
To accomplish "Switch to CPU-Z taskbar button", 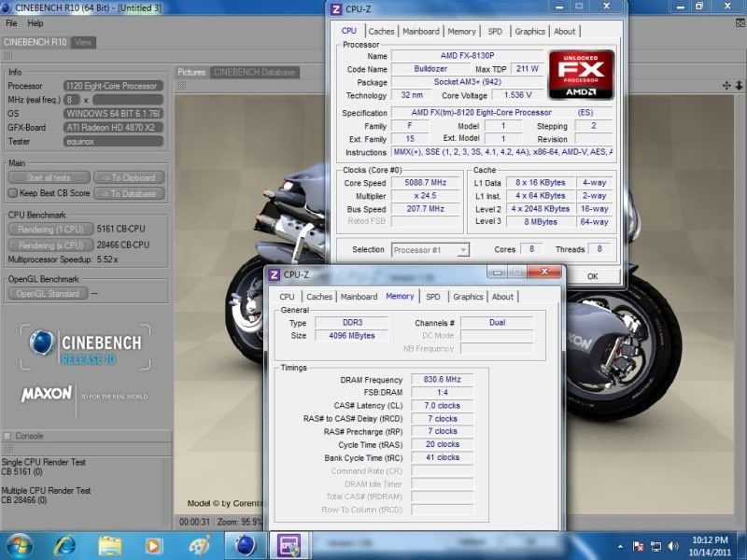I will (289, 546).
